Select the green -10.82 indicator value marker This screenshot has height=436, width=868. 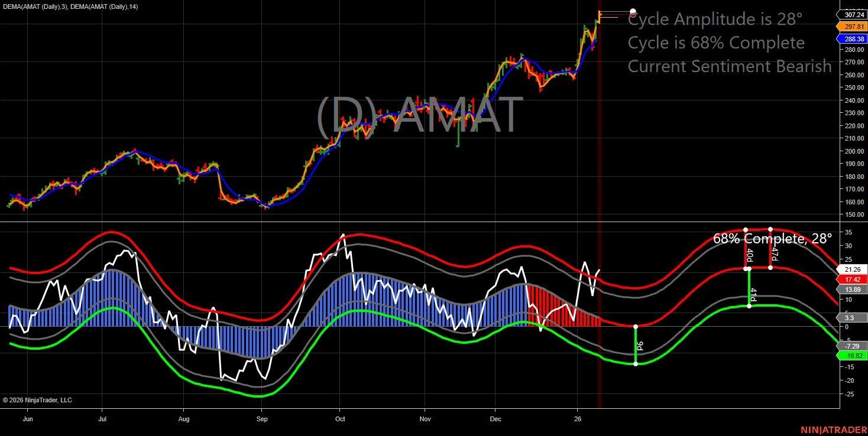853,356
